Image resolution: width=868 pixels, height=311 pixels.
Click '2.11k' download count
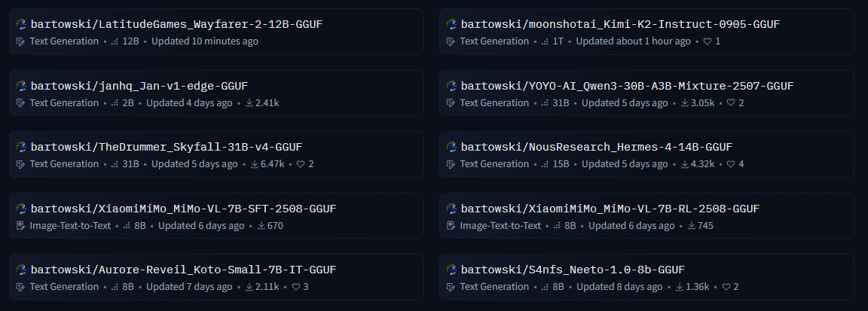click(267, 287)
